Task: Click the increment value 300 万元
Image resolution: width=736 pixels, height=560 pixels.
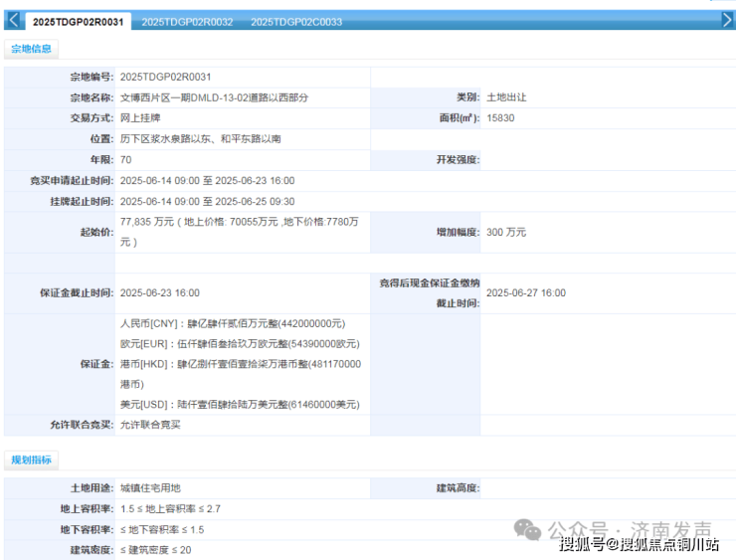Action: pyautogui.click(x=506, y=233)
